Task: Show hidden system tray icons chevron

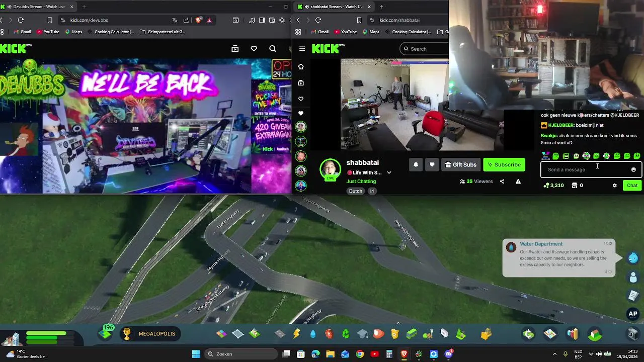Action: click(554, 354)
